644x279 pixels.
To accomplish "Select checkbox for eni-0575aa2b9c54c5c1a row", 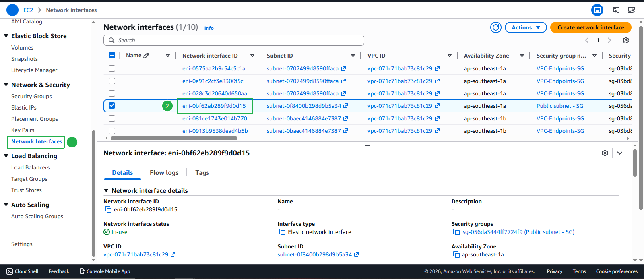I will (112, 68).
